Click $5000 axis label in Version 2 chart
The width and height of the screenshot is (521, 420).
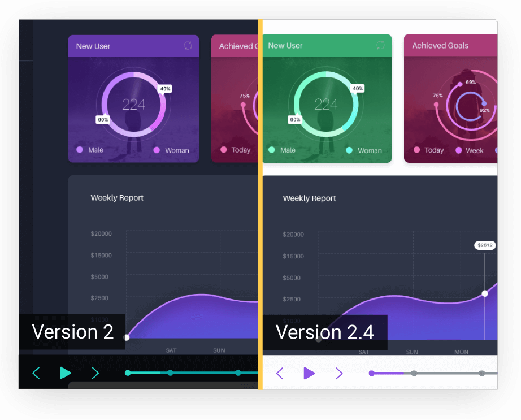(99, 277)
